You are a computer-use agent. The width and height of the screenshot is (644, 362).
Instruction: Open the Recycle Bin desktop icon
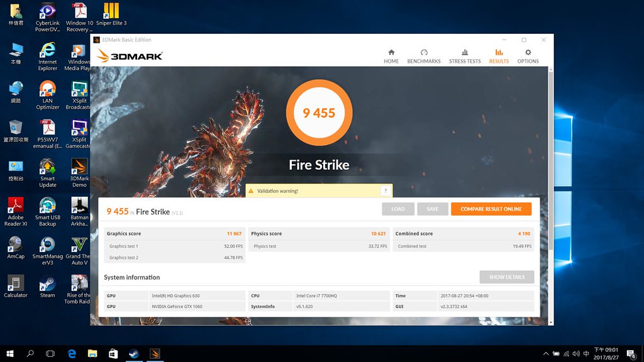[x=16, y=131]
